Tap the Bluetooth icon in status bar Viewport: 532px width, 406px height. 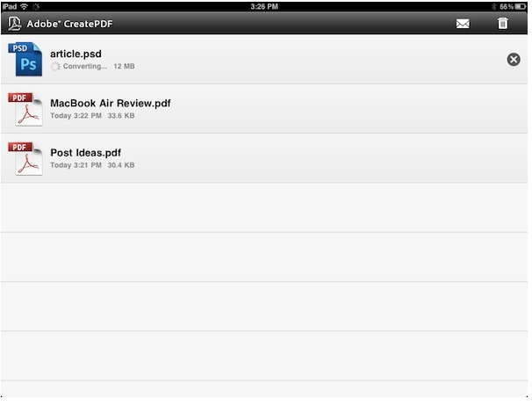coord(493,6)
